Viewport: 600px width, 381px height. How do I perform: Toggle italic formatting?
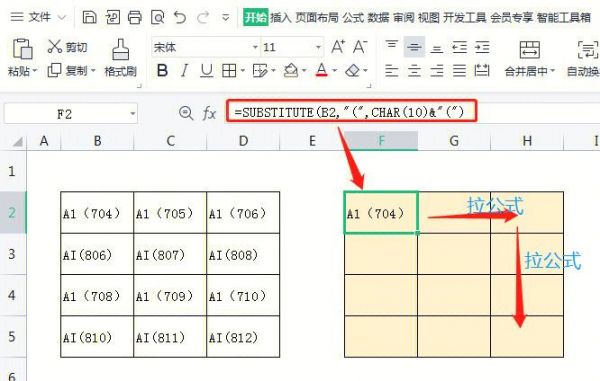184,70
